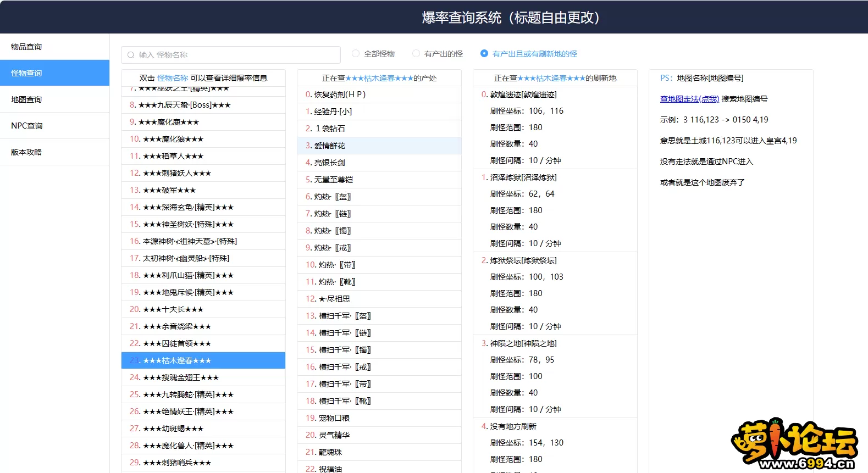Click drop item 横扫千军·〖镯〗
The width and height of the screenshot is (868, 473).
(379, 350)
